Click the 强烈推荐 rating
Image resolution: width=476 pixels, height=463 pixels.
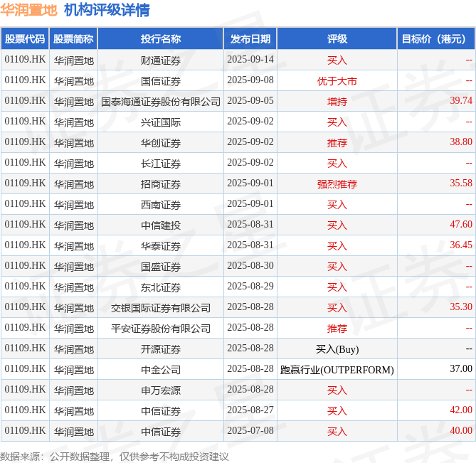tap(337, 184)
